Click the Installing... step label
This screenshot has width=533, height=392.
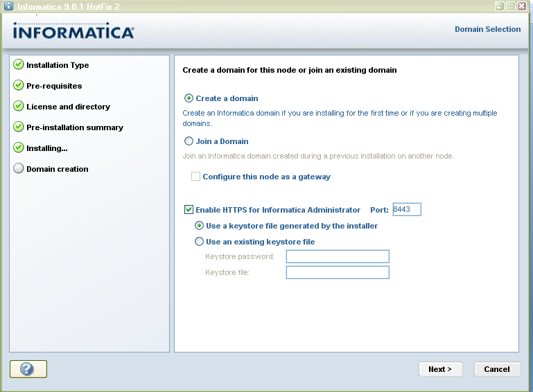coord(47,148)
